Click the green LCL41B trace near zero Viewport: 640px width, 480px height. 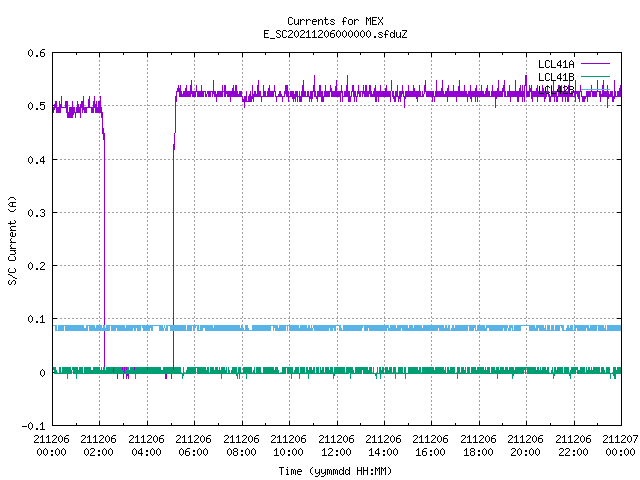(x=338, y=371)
